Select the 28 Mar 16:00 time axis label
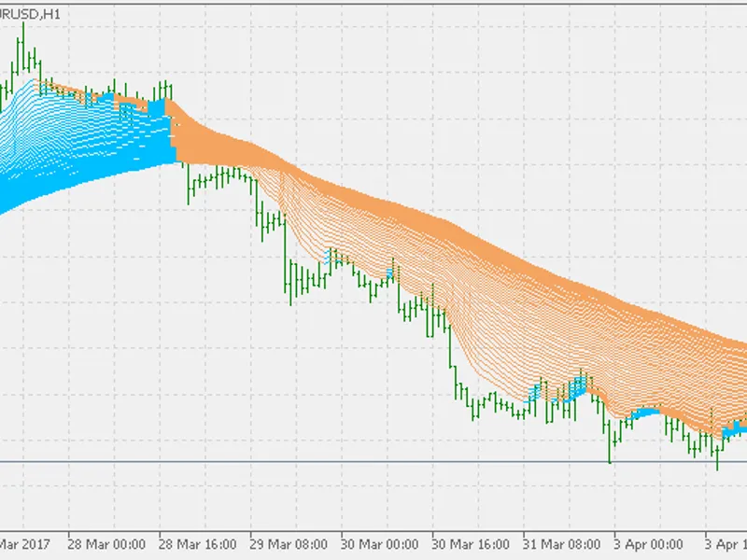Image resolution: width=747 pixels, height=560 pixels. point(197,544)
